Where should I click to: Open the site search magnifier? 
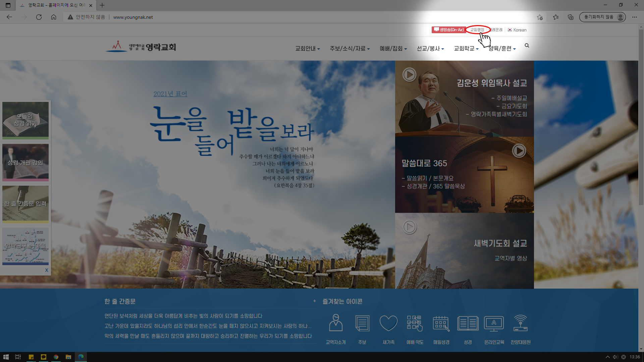point(527,45)
